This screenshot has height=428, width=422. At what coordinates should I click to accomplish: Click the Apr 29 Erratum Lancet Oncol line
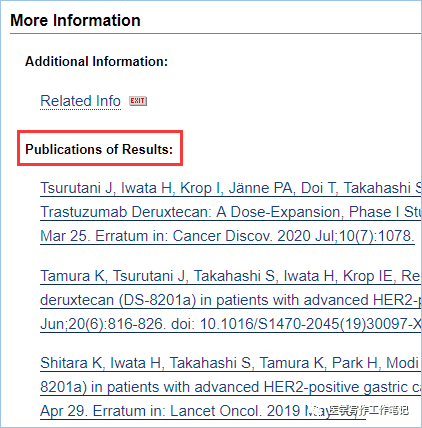coord(203,411)
